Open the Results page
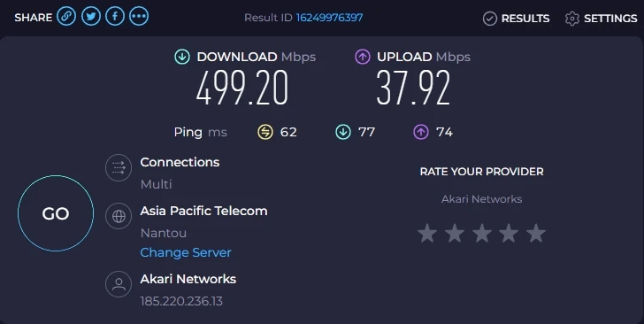The image size is (644, 324). click(517, 19)
